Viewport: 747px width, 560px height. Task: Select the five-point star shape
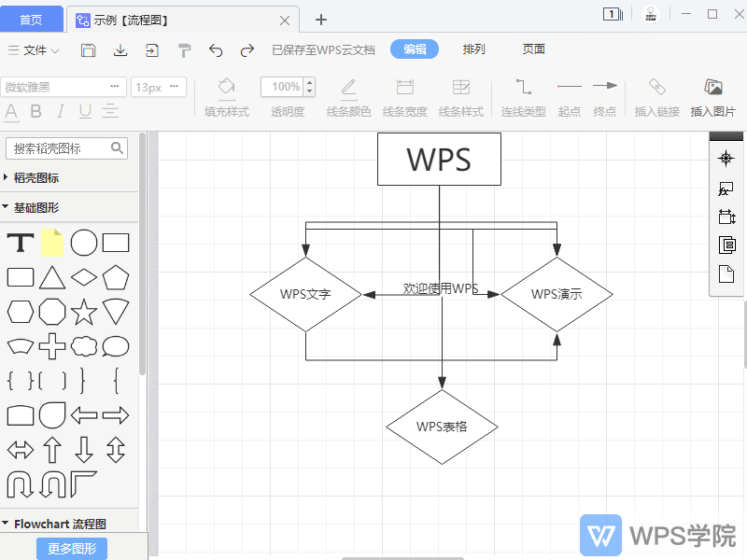[x=84, y=312]
